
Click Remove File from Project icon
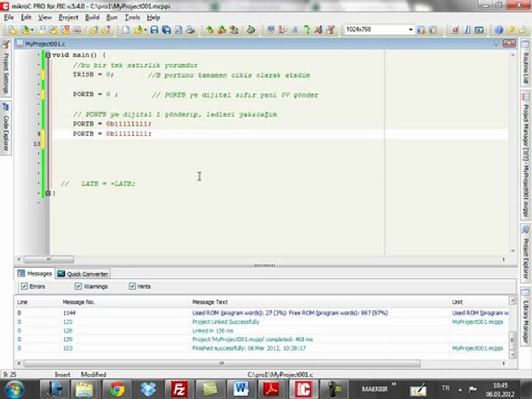[x=106, y=30]
